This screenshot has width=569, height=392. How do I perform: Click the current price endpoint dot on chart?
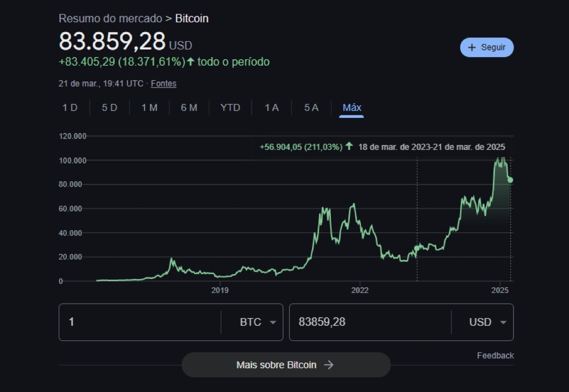click(x=510, y=180)
